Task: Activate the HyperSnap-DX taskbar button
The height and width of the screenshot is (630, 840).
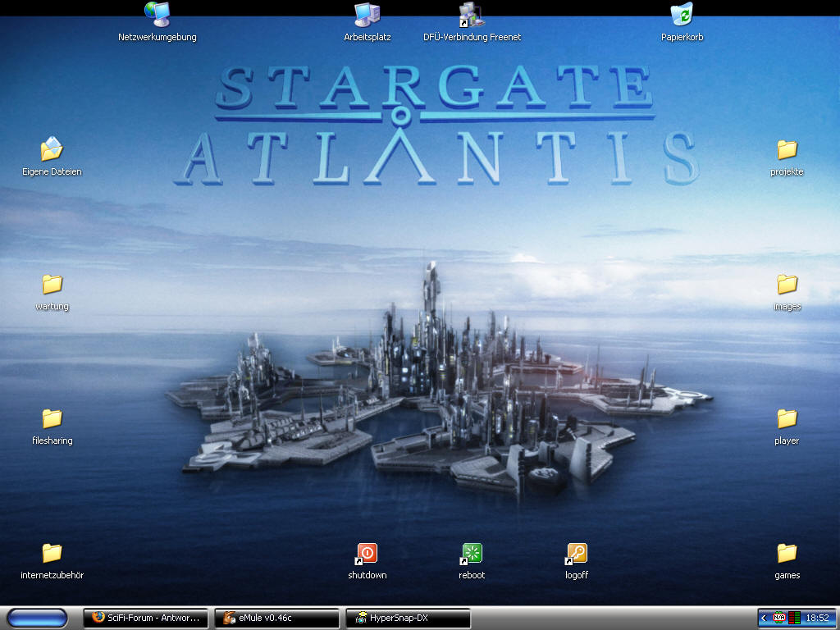Action: click(x=409, y=619)
